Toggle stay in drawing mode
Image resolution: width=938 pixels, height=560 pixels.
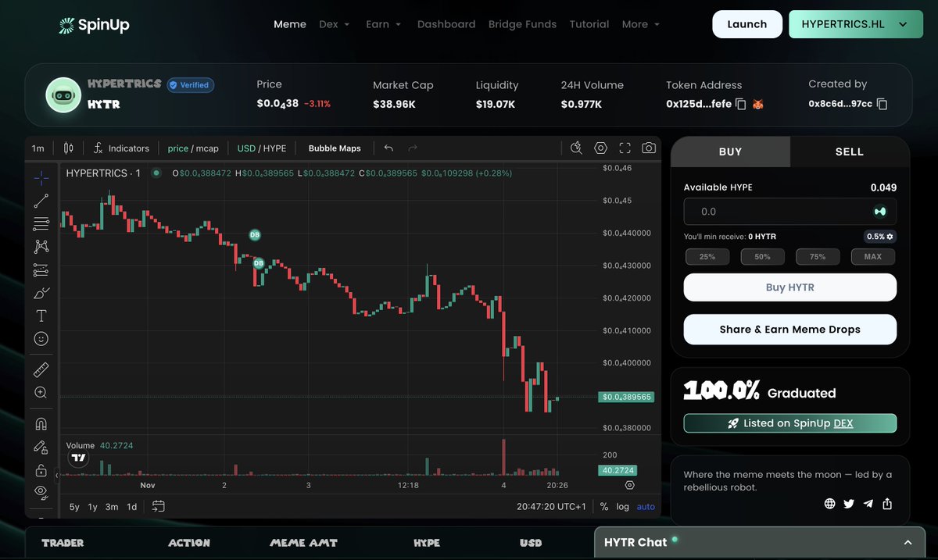(x=41, y=447)
